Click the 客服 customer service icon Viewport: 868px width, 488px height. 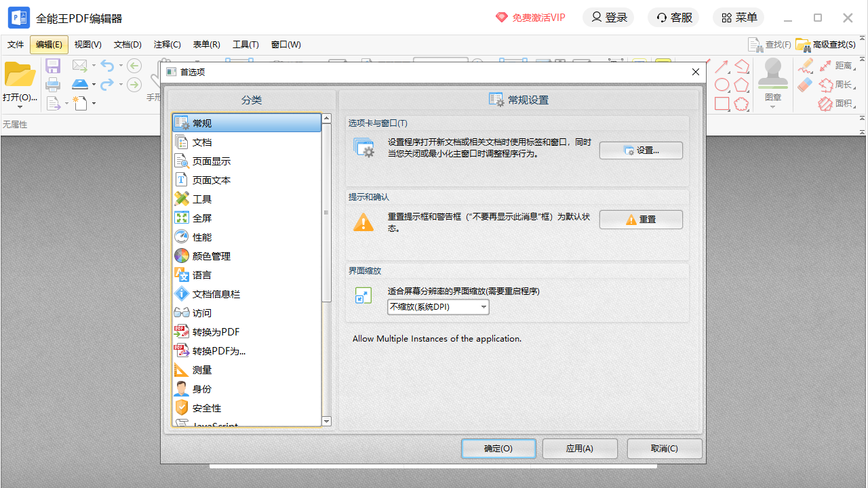(x=673, y=17)
